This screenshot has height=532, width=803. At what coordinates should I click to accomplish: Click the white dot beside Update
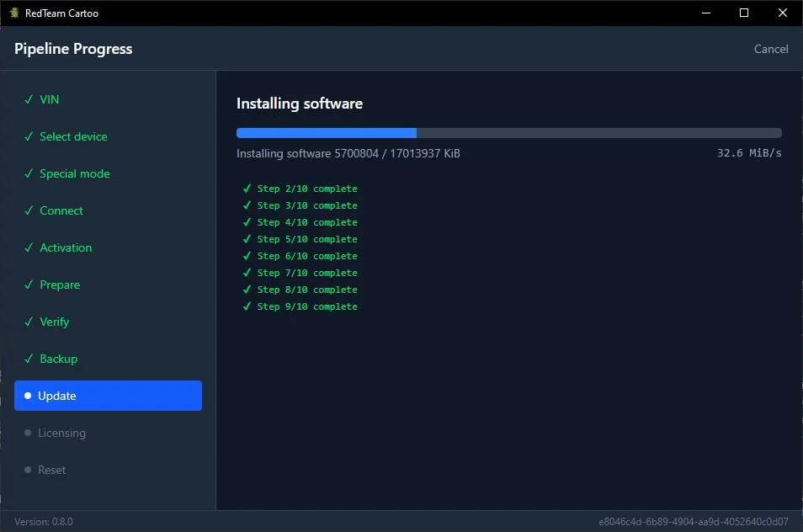point(28,396)
